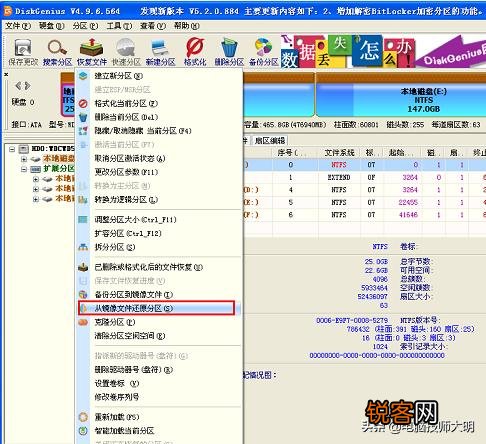Open the 硬盘 menu
The height and width of the screenshot is (444, 486).
point(52,26)
